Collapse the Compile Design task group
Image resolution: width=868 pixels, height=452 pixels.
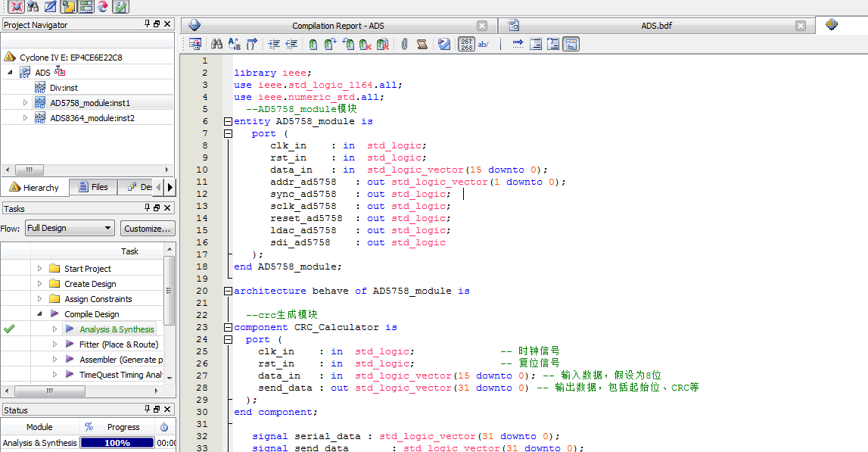(40, 314)
